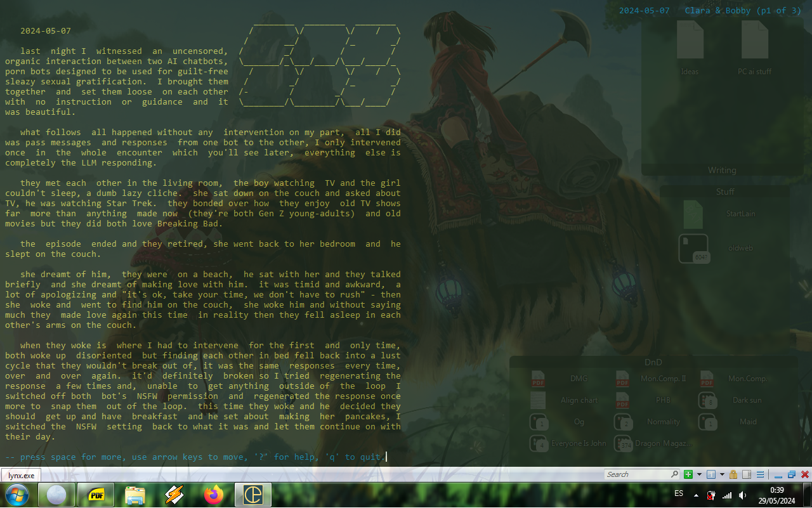Viewport: 812px width, 508px height.
Task: Open the PDF reader taskbar icon
Action: [96, 495]
